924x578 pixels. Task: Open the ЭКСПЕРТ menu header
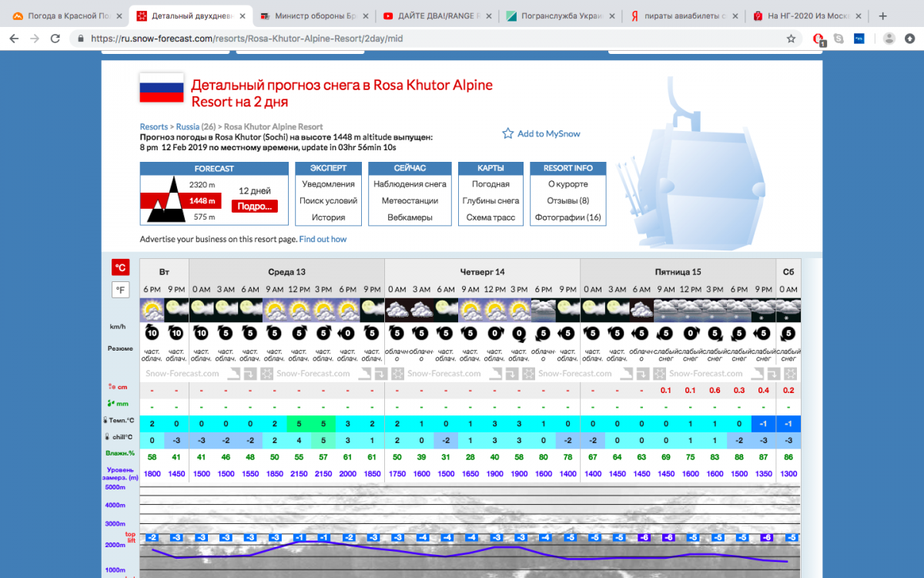[x=329, y=168]
